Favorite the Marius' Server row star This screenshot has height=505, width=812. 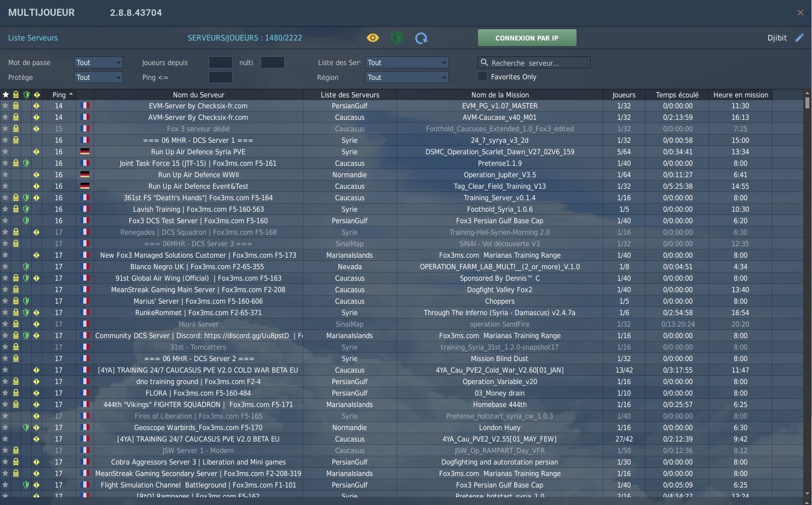click(5, 301)
